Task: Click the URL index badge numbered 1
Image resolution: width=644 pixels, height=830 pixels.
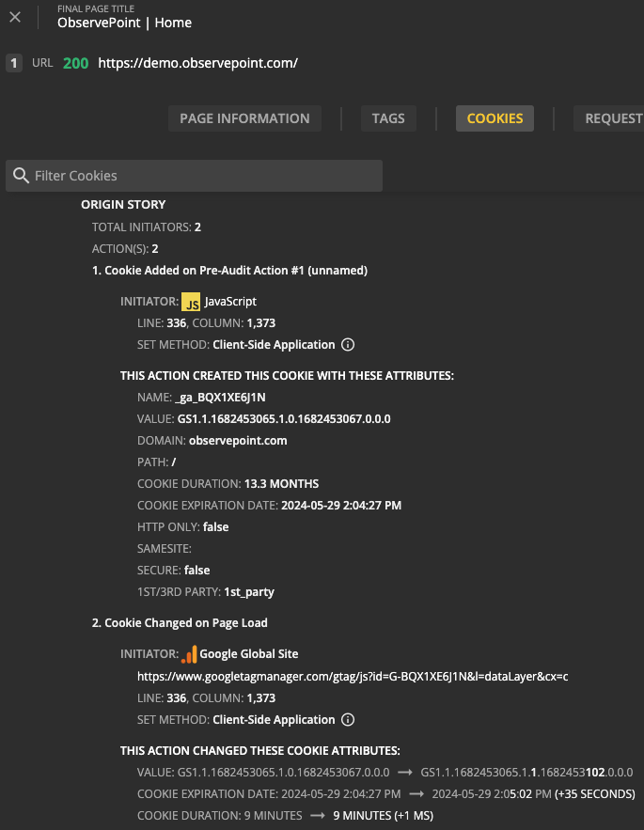Action: pos(14,64)
